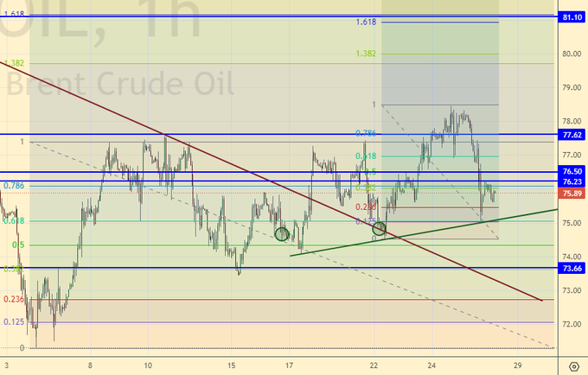The width and height of the screenshot is (588, 375).
Task: Click the green circle marker near date 17
Action: pos(282,233)
